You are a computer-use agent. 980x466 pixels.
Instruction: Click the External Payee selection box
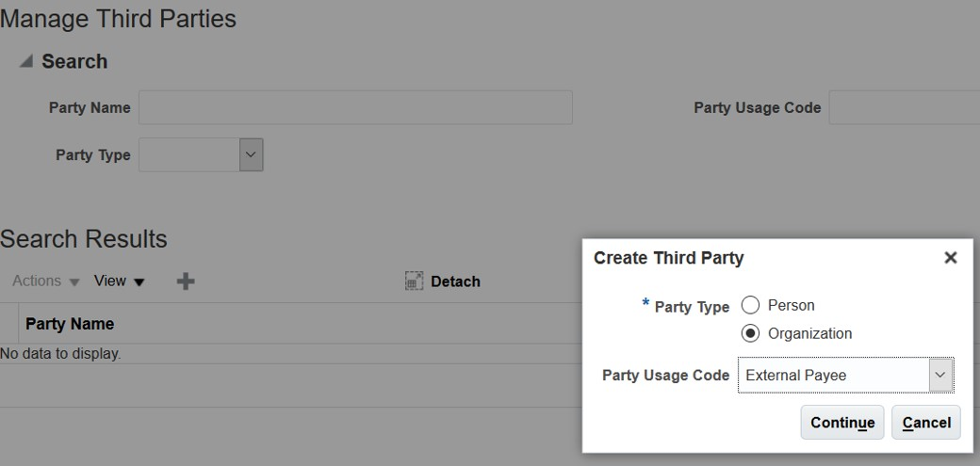tap(833, 375)
